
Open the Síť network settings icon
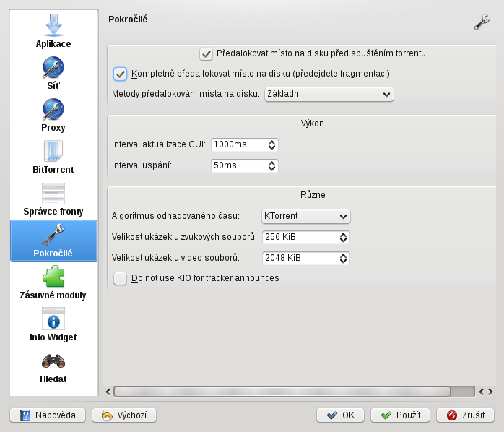[x=53, y=67]
